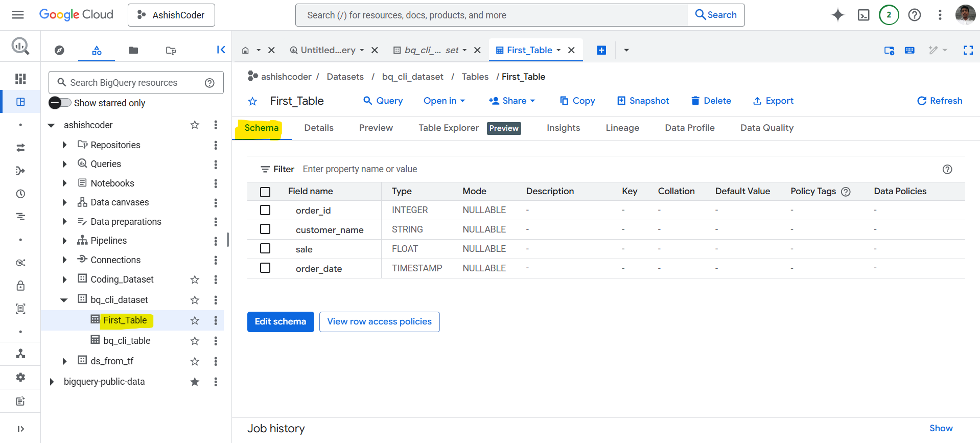This screenshot has height=443, width=980.
Task: Click the blue plus new tab button
Action: (601, 50)
